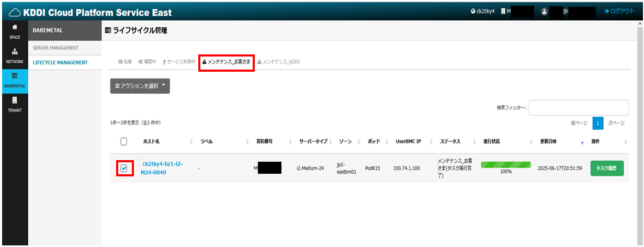Click the 1件~3件を表示 count text

(x=135, y=123)
